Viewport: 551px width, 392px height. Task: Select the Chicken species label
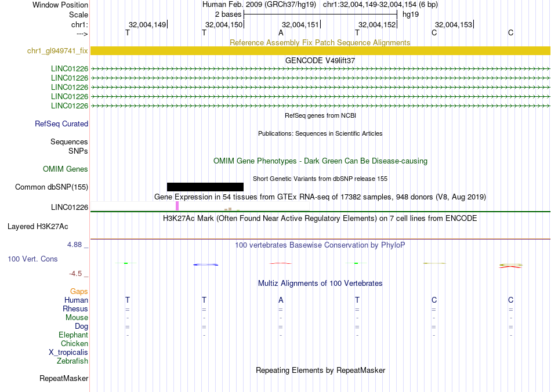pos(74,343)
